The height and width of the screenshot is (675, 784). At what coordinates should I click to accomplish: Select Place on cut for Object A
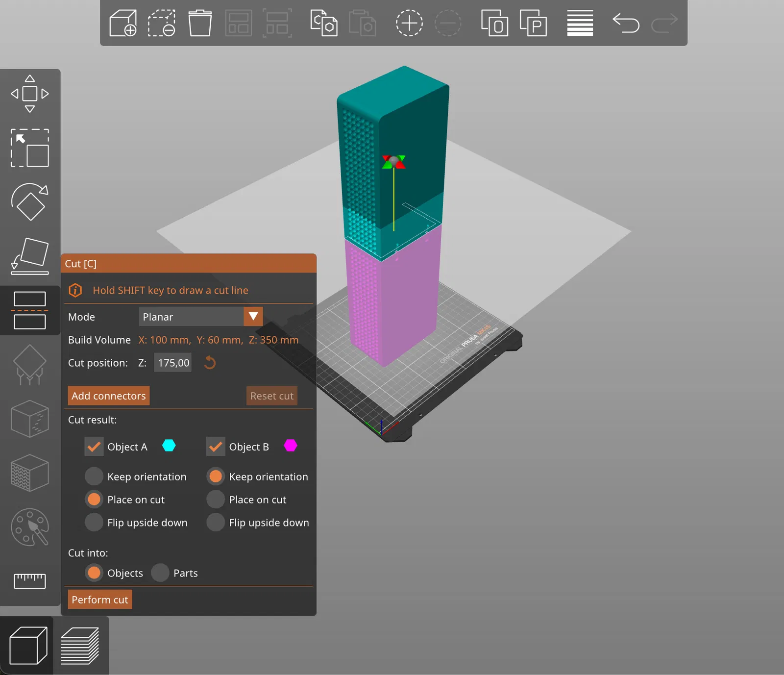(94, 500)
